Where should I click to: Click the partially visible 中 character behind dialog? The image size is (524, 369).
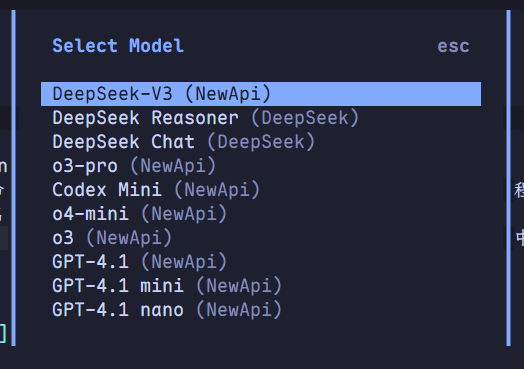[x=520, y=238]
